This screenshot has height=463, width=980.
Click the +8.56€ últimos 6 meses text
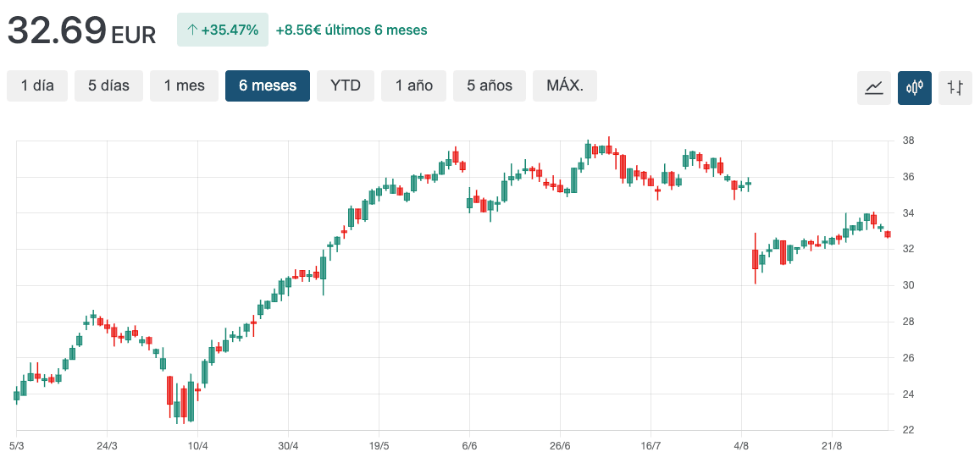click(352, 30)
